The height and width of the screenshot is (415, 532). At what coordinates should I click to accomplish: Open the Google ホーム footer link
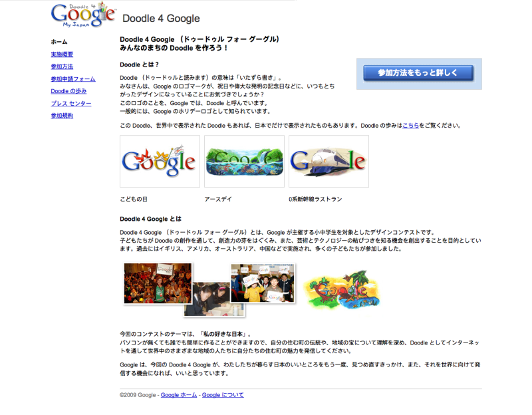(179, 395)
